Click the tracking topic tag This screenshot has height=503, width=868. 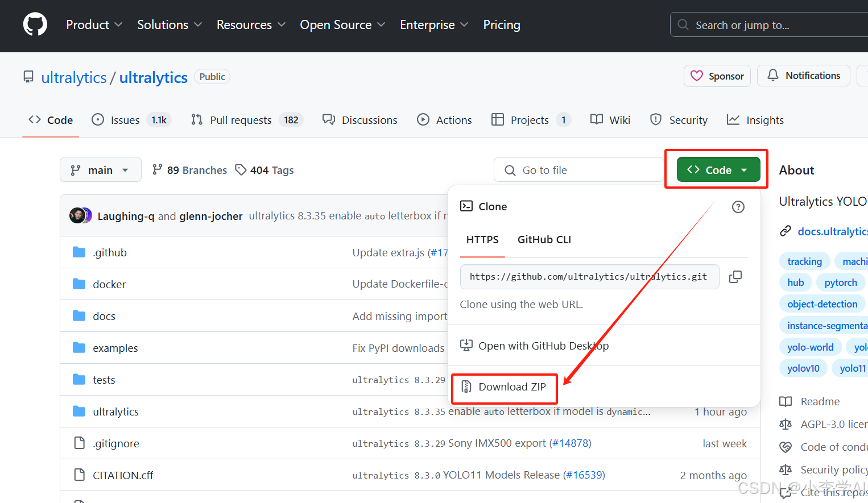804,261
